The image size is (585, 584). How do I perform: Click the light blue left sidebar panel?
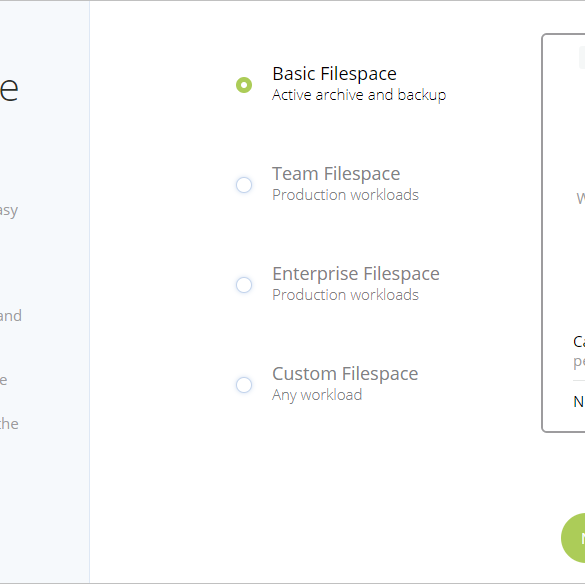click(45, 292)
